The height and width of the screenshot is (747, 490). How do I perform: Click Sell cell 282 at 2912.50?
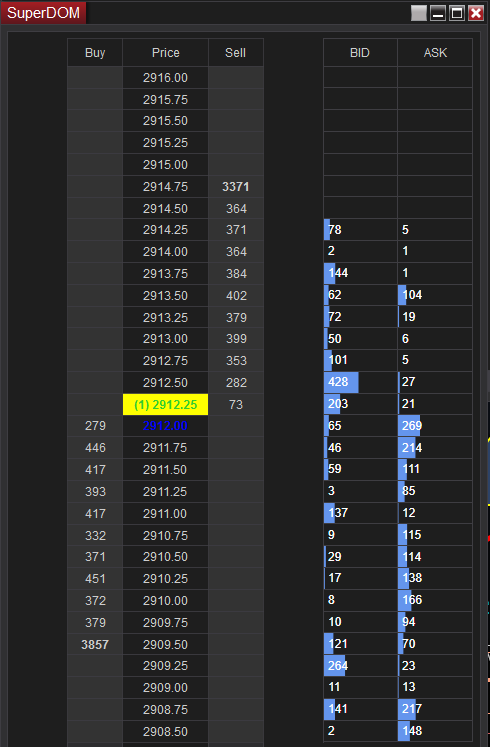point(236,383)
